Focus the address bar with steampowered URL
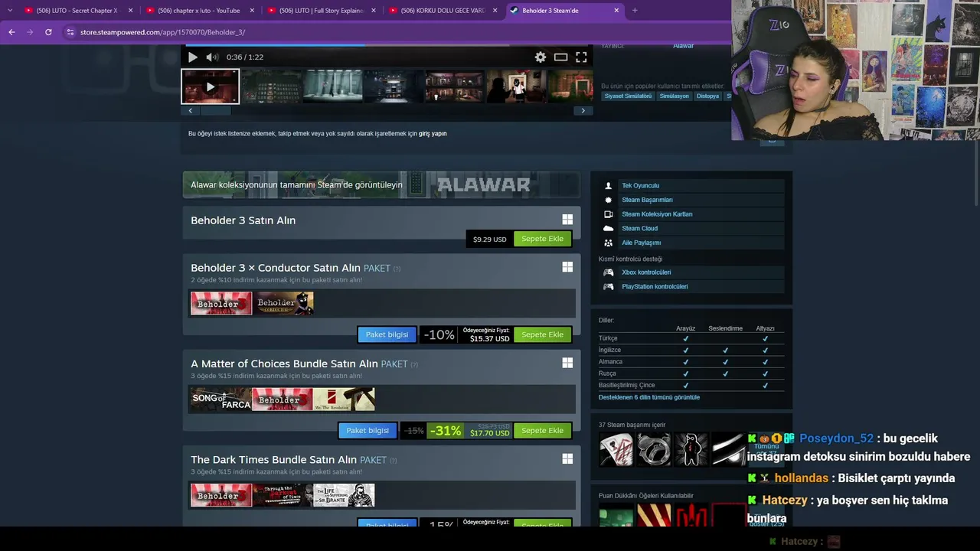The width and height of the screenshot is (980, 551). [162, 32]
